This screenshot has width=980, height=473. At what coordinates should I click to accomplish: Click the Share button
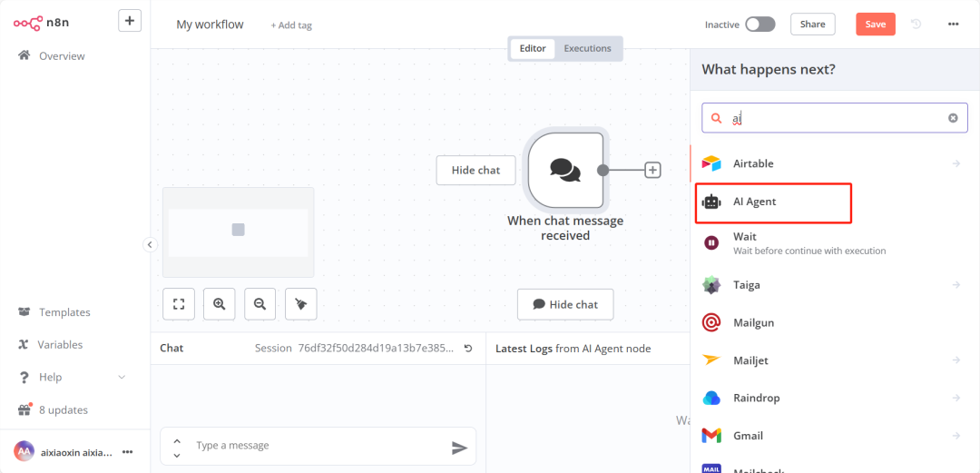click(812, 25)
